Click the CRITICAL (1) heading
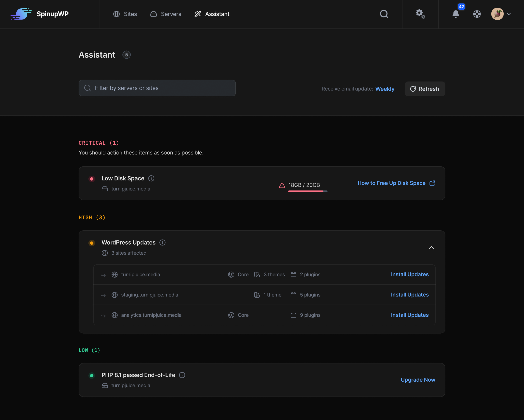The image size is (524, 420). coord(99,143)
